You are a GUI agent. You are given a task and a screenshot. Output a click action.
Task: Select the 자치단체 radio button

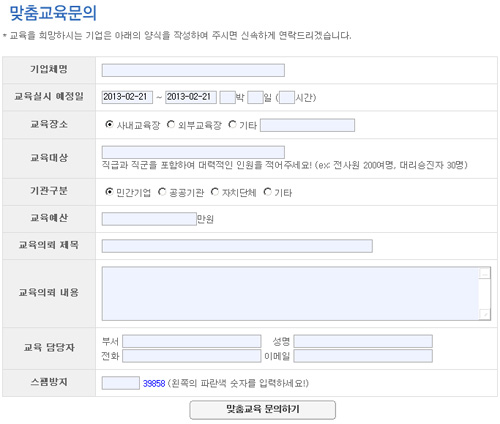point(215,192)
